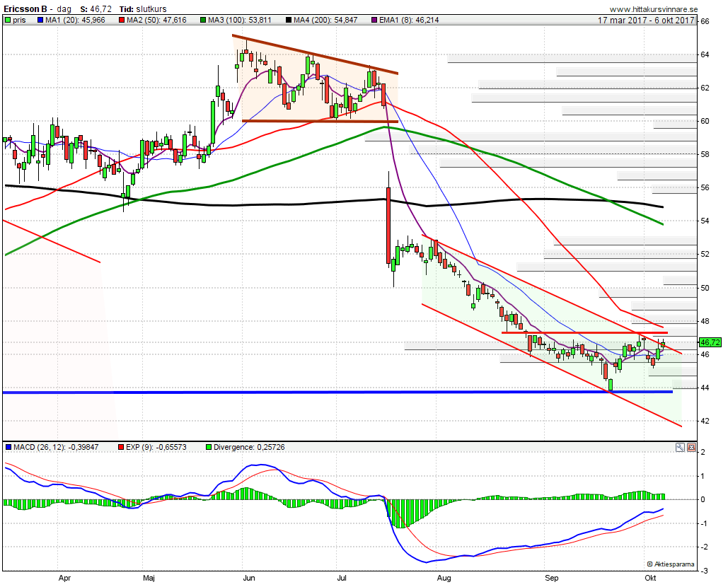Click the green pris legend swatch
This screenshot has height=587, width=728.
coord(7,20)
